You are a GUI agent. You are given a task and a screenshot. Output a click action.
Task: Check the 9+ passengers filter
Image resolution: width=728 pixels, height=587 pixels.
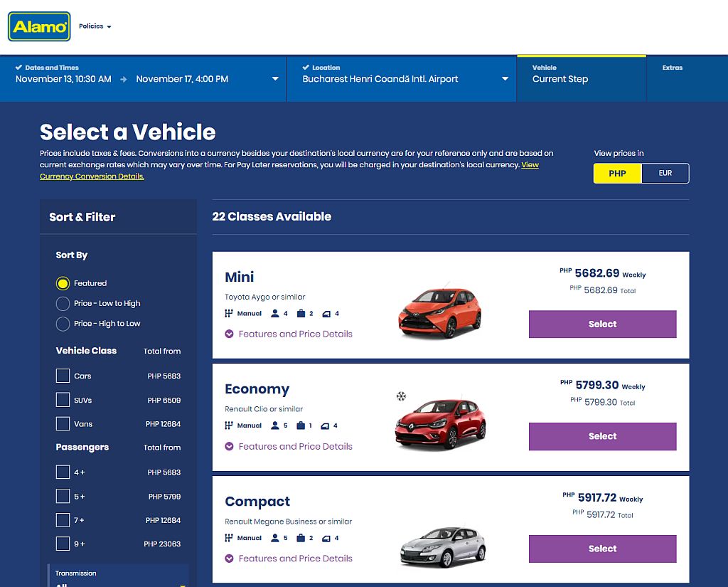point(63,544)
